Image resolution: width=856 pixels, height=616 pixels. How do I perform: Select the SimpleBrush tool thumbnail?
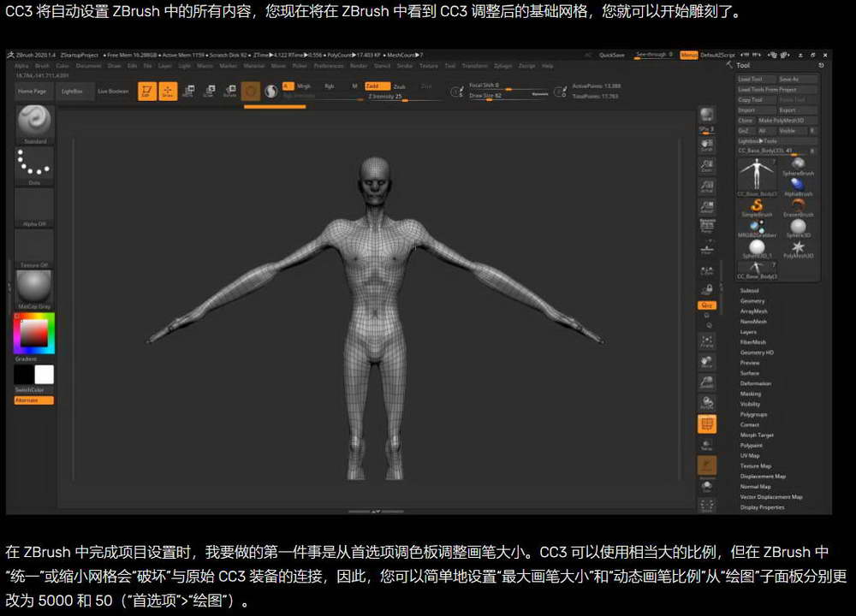tap(757, 207)
